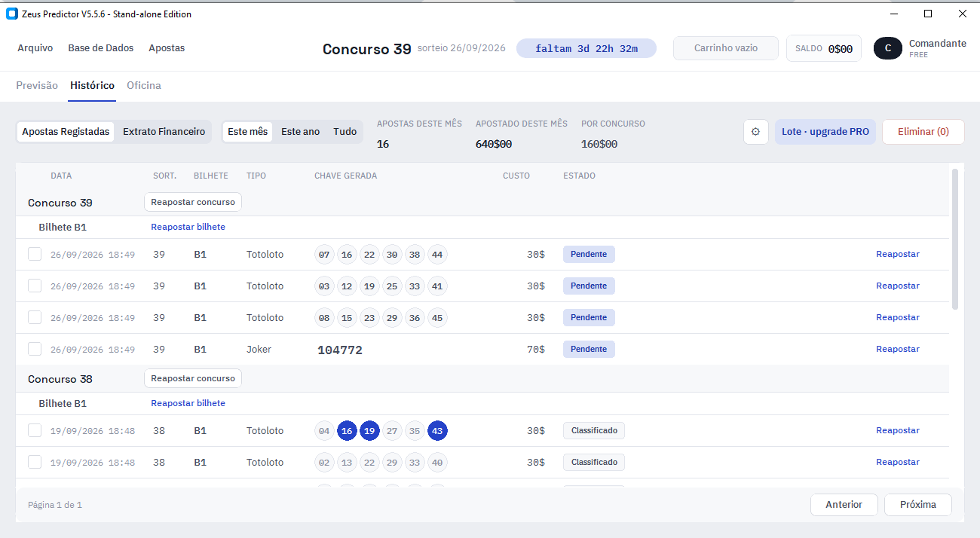980x538 pixels.
Task: Click the Carrinho vazio button
Action: click(726, 48)
